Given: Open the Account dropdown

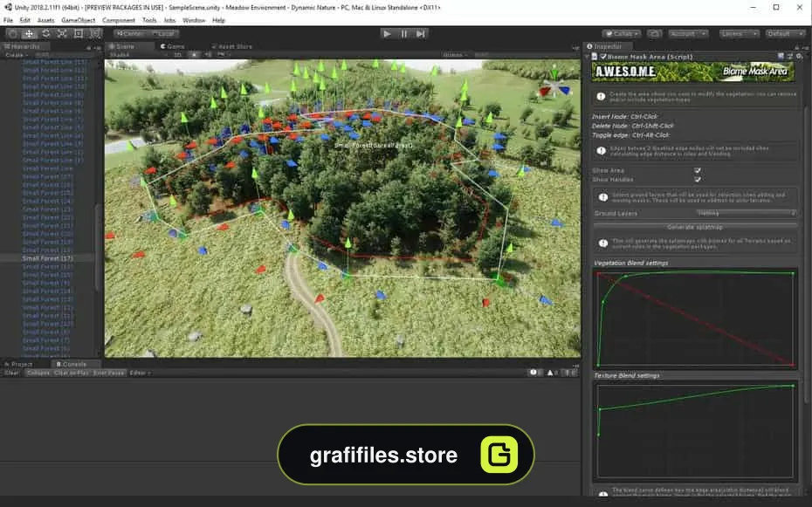Looking at the screenshot, I should [x=688, y=34].
